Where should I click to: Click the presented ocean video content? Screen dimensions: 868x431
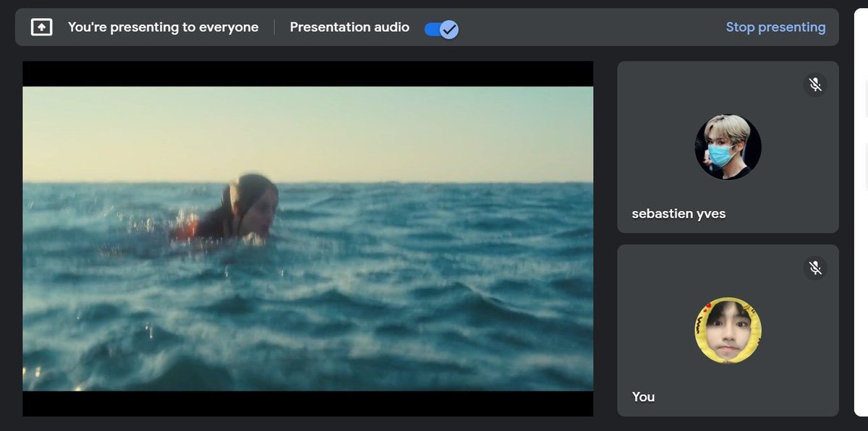(x=308, y=239)
